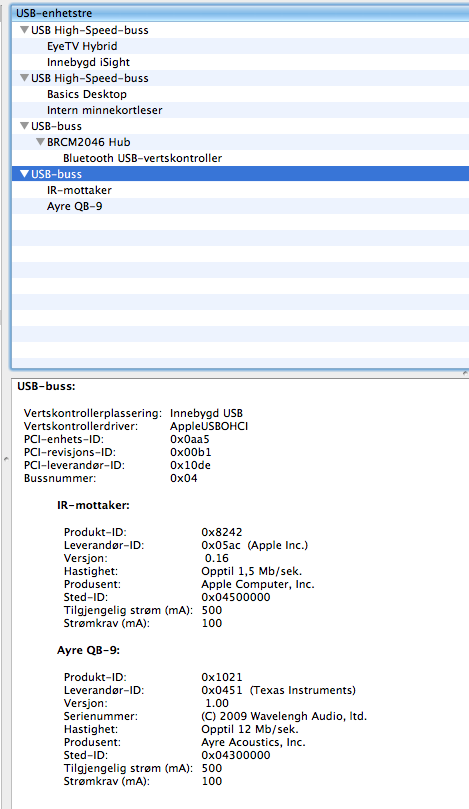
Task: Click the Serienummer label
Action: (101, 716)
